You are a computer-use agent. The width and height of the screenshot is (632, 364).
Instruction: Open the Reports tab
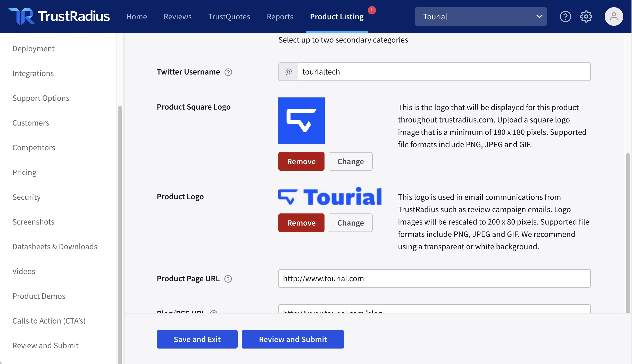pyautogui.click(x=280, y=16)
